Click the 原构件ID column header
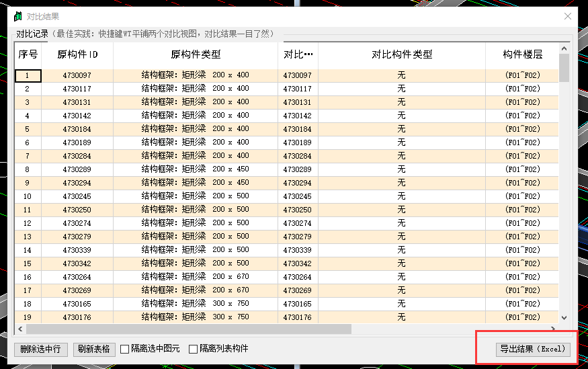The image size is (588, 369). tap(77, 54)
